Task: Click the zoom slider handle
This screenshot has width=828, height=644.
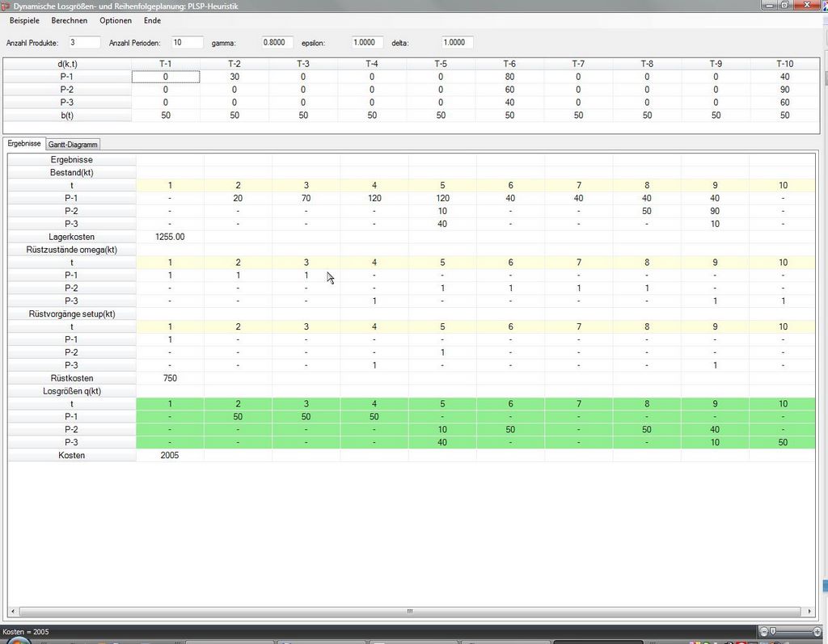Action: pos(773,631)
